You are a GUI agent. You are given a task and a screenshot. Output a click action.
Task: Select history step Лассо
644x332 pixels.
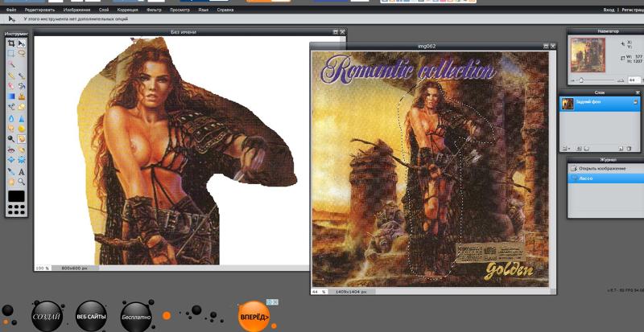point(606,178)
